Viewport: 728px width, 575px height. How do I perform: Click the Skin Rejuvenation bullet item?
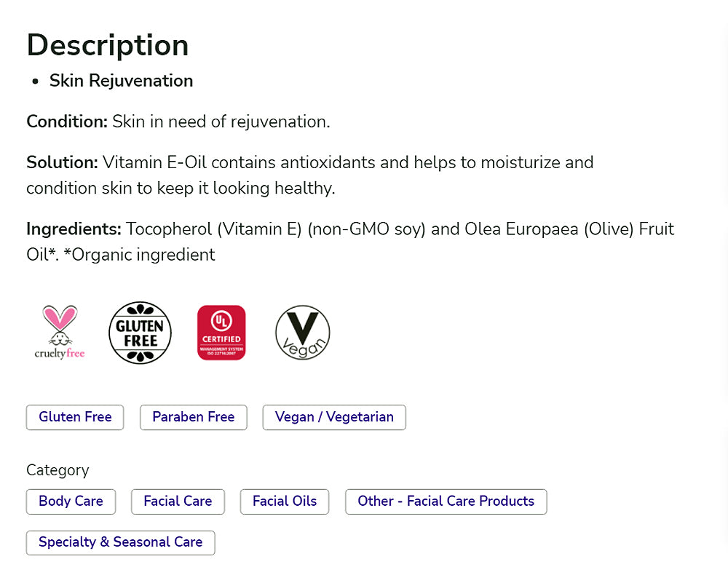tap(121, 81)
